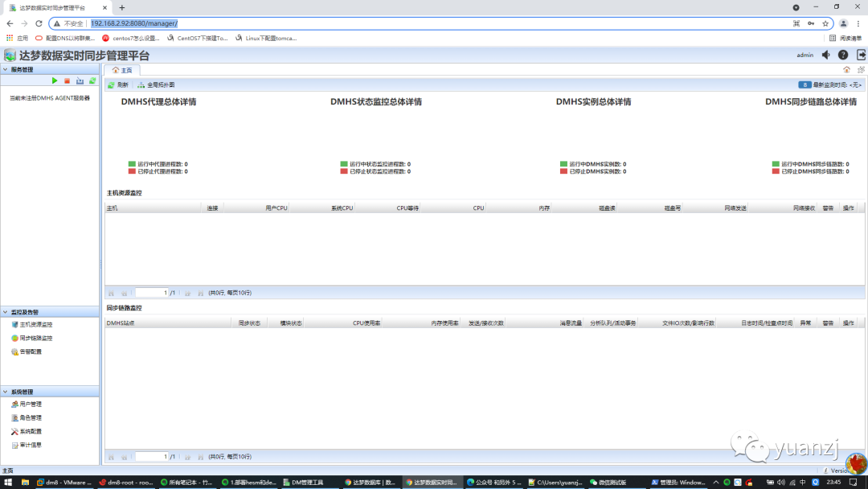
Task: Click the blue 8 countdown badge
Action: click(x=805, y=84)
